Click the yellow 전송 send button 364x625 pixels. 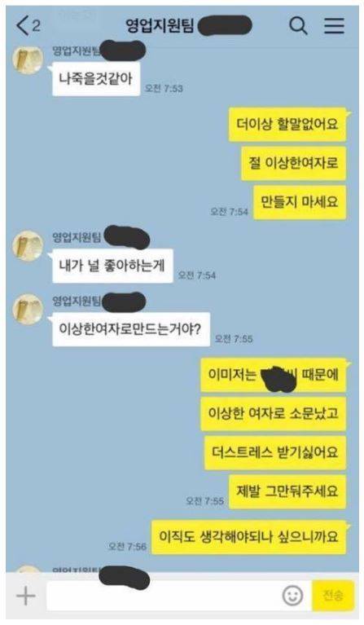coord(333,596)
